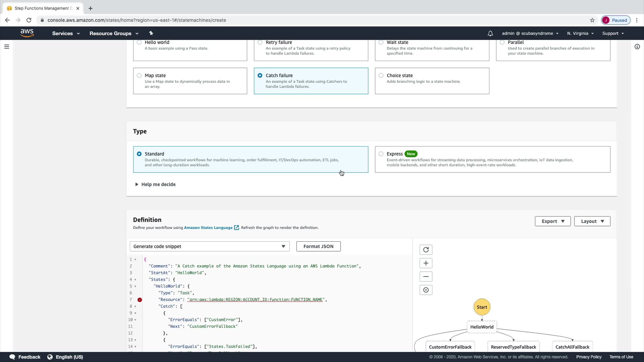This screenshot has width=644, height=362.
Task: Click the Format JSON button
Action: click(318, 247)
